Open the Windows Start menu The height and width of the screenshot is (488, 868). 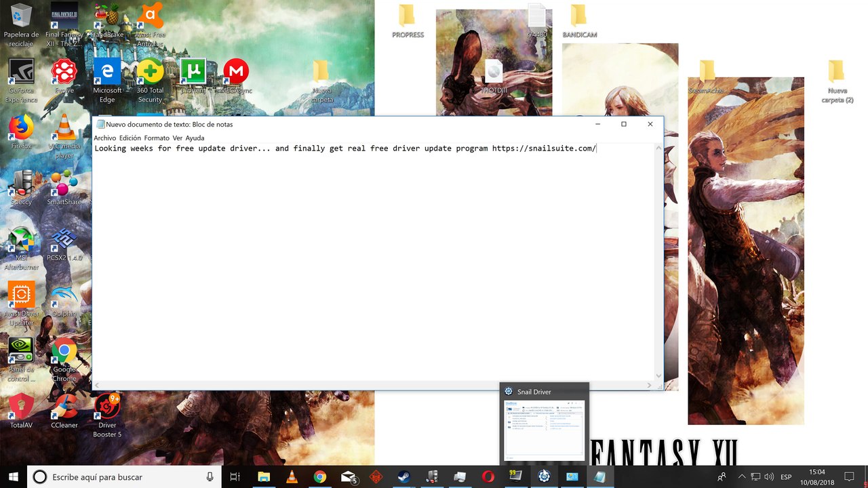(x=14, y=476)
